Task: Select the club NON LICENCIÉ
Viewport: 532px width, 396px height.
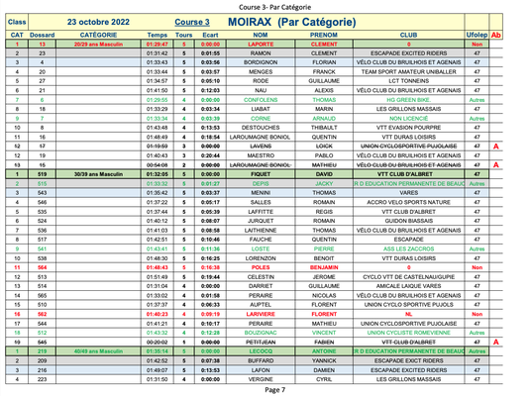Action: (x=408, y=119)
